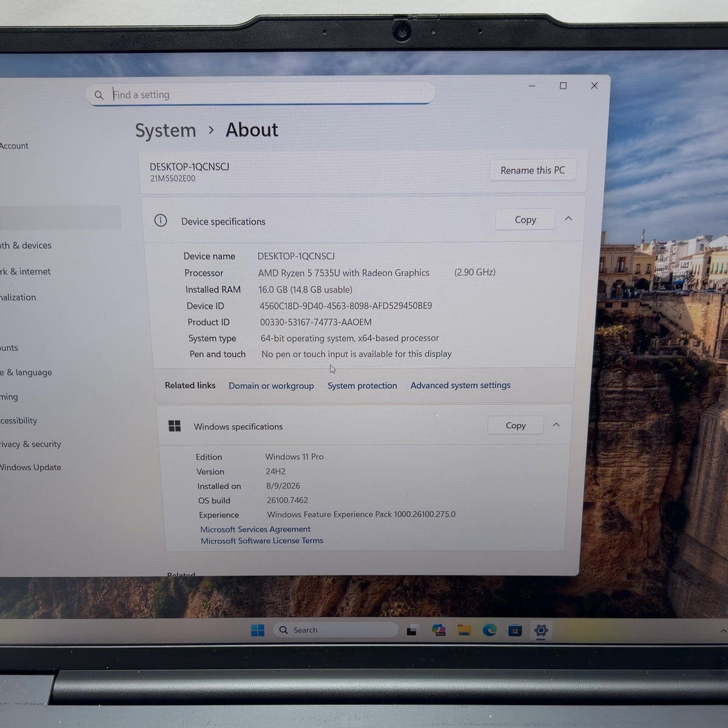Launch Copilot from taskbar
728x728 pixels.
point(439,630)
